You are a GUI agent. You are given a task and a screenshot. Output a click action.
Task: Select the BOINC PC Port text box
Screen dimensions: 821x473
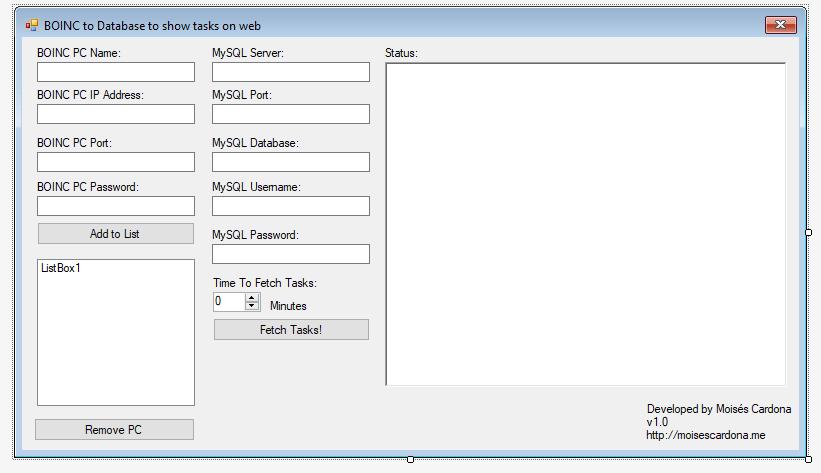tap(116, 162)
